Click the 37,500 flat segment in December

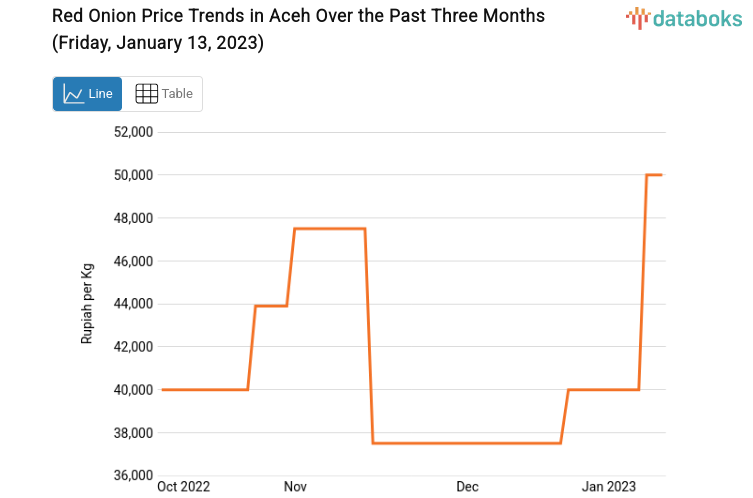[x=466, y=443]
